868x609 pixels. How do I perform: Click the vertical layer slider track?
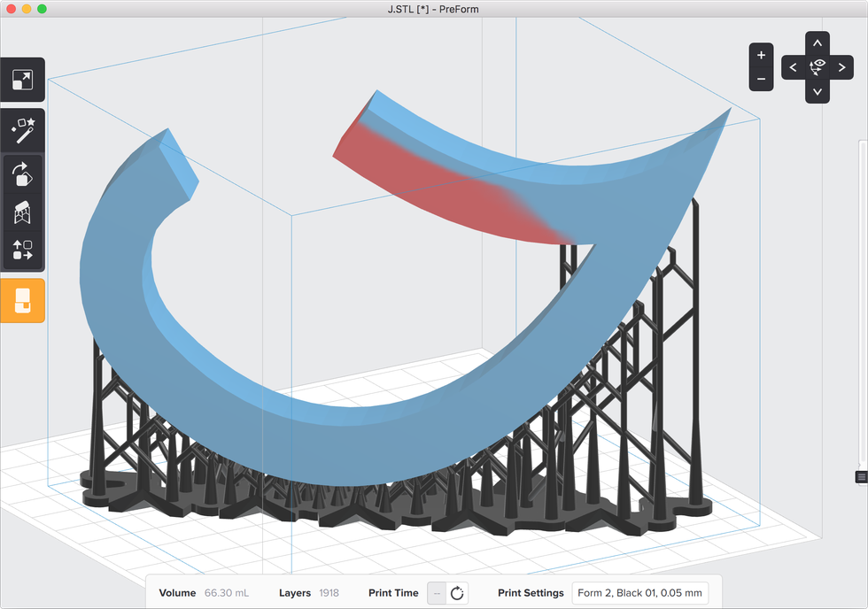[x=862, y=310]
